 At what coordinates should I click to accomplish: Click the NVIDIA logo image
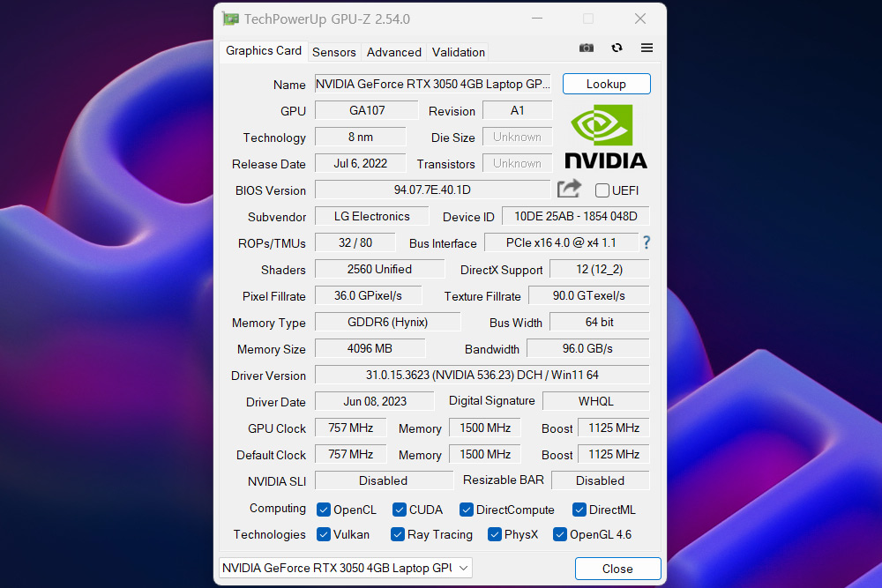pyautogui.click(x=606, y=137)
